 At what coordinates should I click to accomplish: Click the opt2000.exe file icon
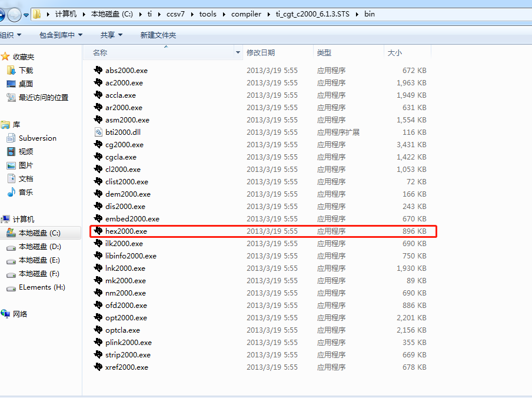tap(98, 317)
